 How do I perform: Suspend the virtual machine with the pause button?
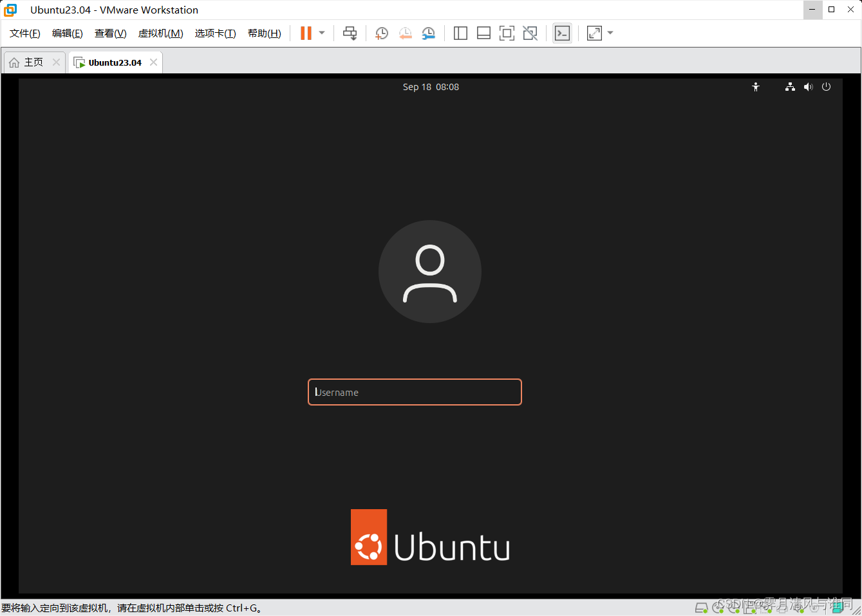click(x=306, y=33)
